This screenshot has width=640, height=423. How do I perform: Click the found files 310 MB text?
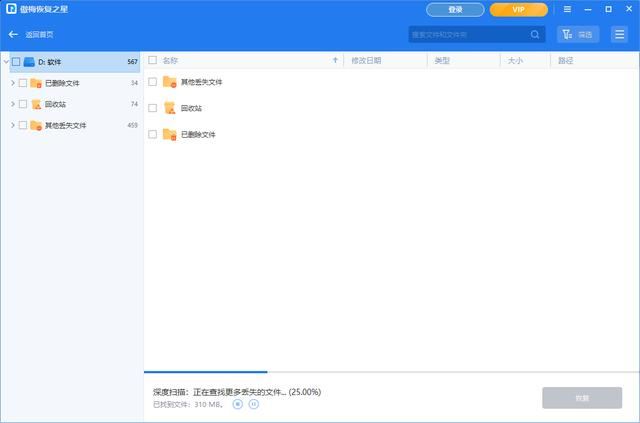point(188,404)
